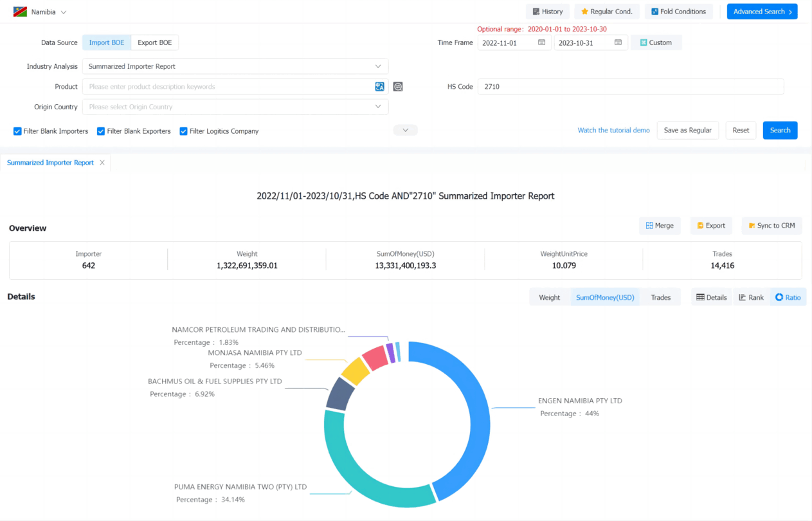The image size is (812, 521).
Task: Click the red donut segment
Action: coord(375,357)
